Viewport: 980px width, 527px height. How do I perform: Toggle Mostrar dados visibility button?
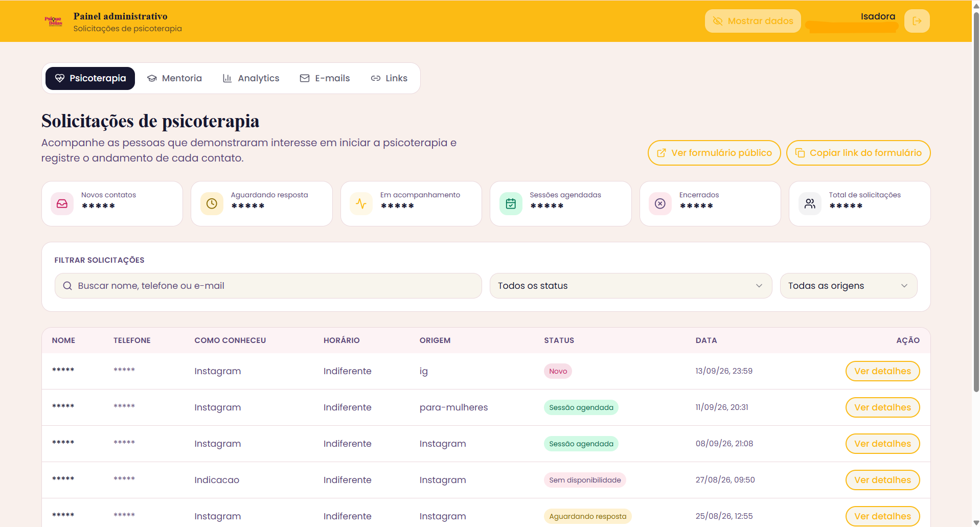pos(753,21)
